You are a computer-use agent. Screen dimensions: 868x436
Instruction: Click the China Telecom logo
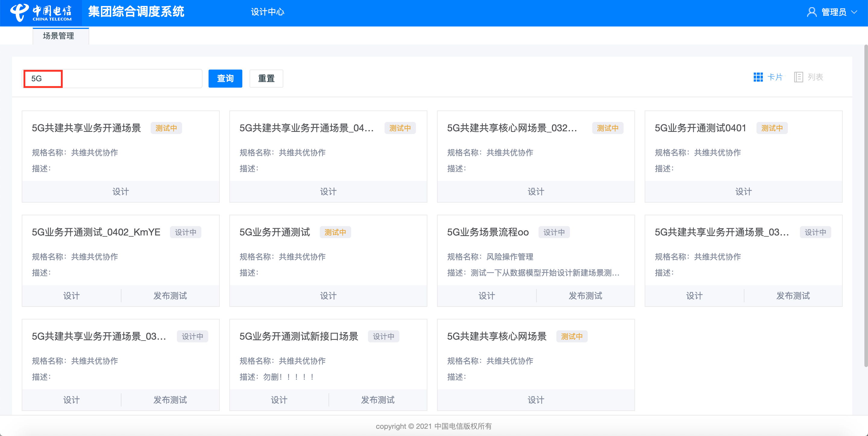pyautogui.click(x=40, y=12)
